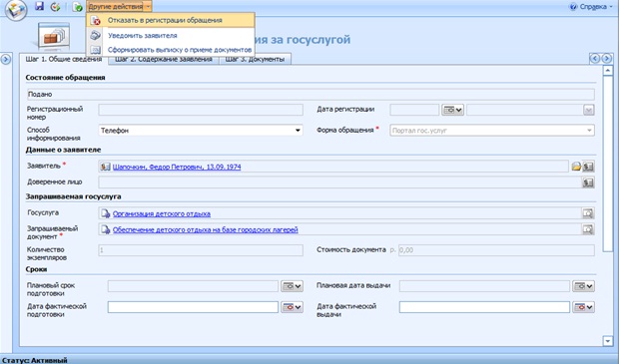Open Обеспечение детского отдыха на базе городских лагерей link
This screenshot has height=364, width=619.
pyautogui.click(x=206, y=229)
